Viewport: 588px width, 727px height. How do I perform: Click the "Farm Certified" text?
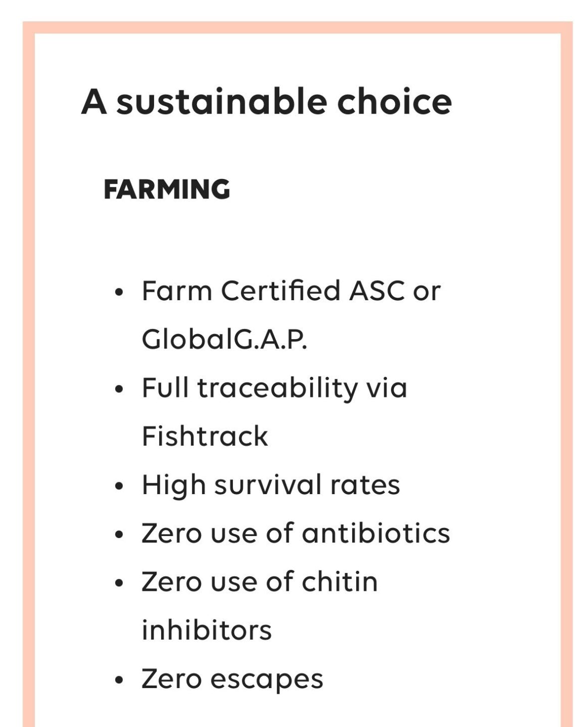click(x=241, y=290)
